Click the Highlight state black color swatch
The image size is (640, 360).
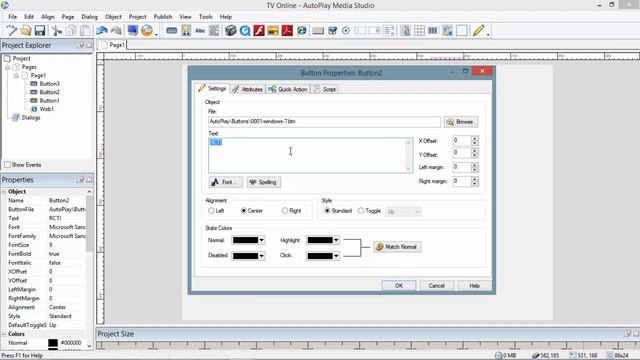pyautogui.click(x=320, y=240)
